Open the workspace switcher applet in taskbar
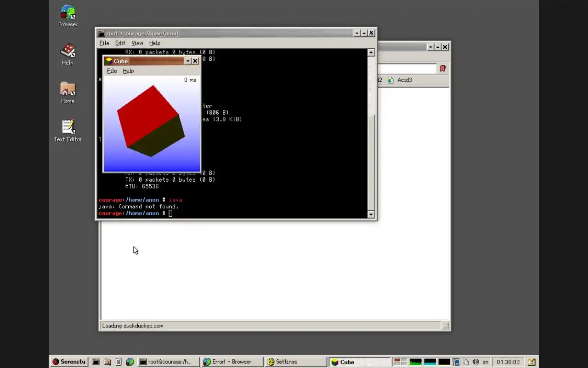 [x=401, y=362]
